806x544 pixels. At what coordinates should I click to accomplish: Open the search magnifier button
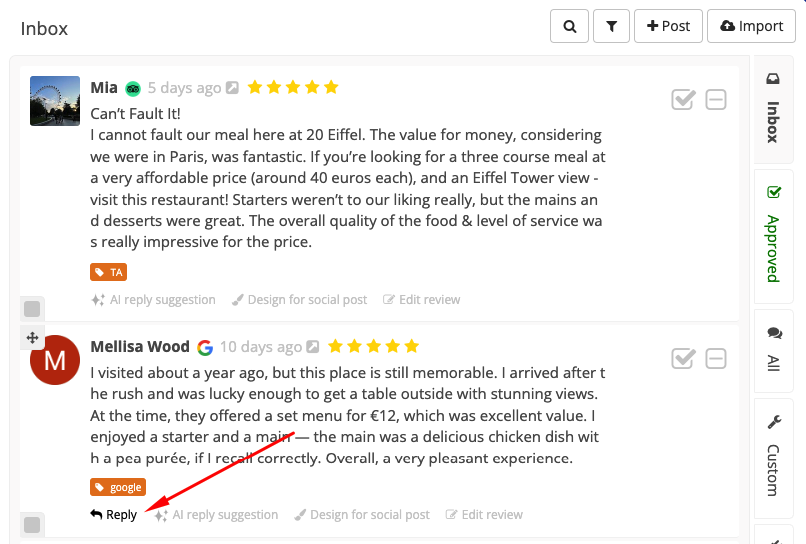tap(569, 26)
